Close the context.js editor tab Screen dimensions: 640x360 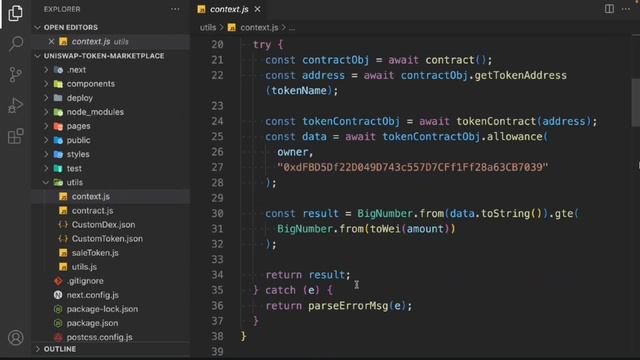(258, 9)
